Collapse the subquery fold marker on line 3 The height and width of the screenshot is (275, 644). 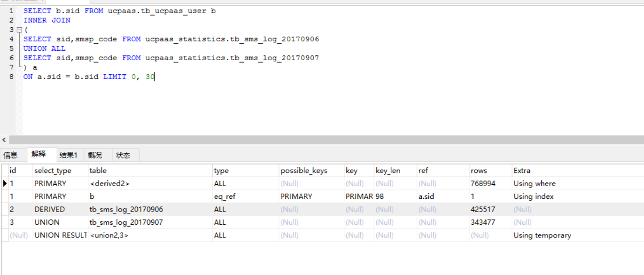19,30
